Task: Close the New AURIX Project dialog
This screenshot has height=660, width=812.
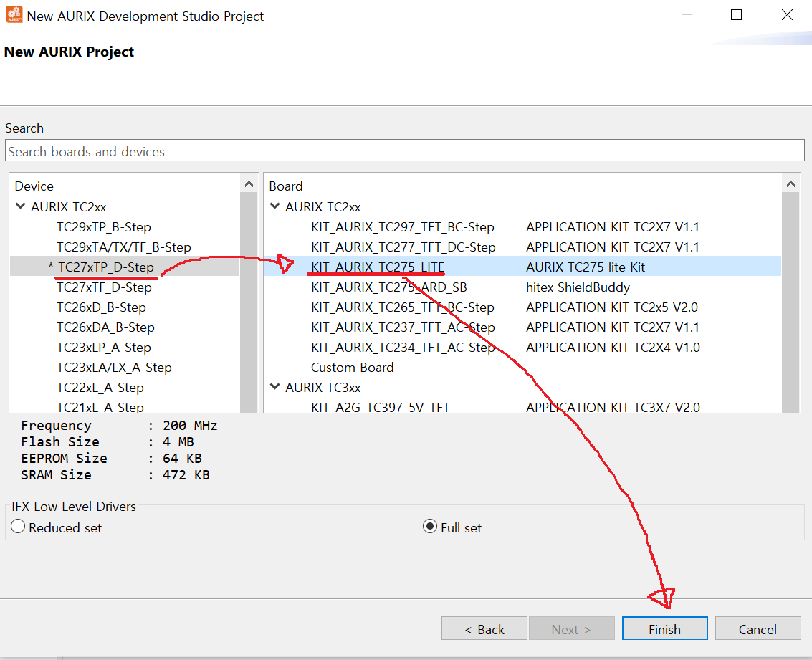Action: pyautogui.click(x=787, y=15)
